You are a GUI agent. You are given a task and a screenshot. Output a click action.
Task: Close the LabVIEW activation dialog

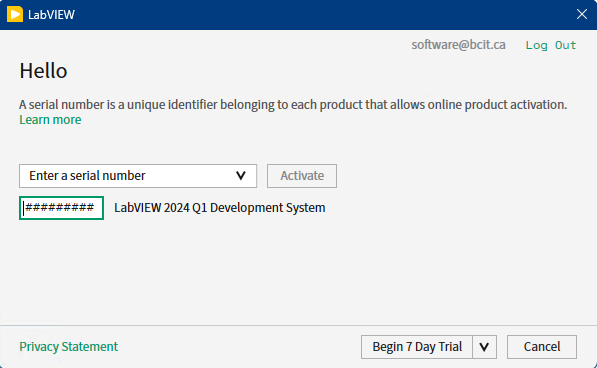581,14
